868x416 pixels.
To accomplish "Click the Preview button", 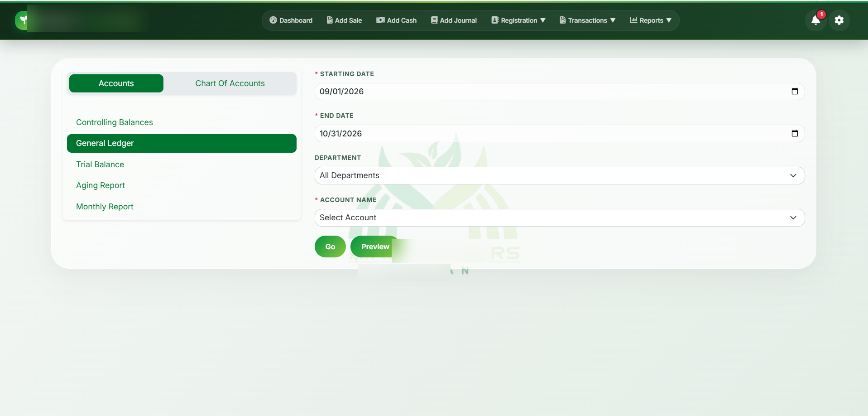I will (x=375, y=247).
